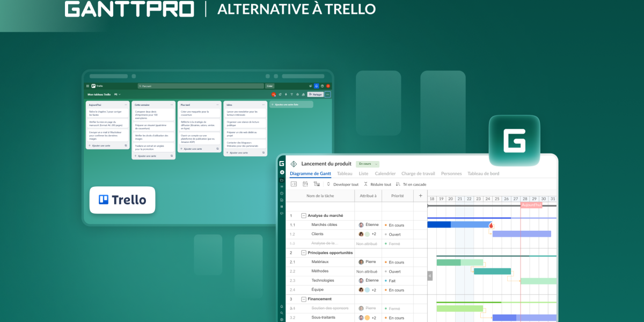Image resolution: width=644 pixels, height=322 pixels.
Task: Click the GanttPRO logo in the sidebar
Action: pyautogui.click(x=282, y=164)
